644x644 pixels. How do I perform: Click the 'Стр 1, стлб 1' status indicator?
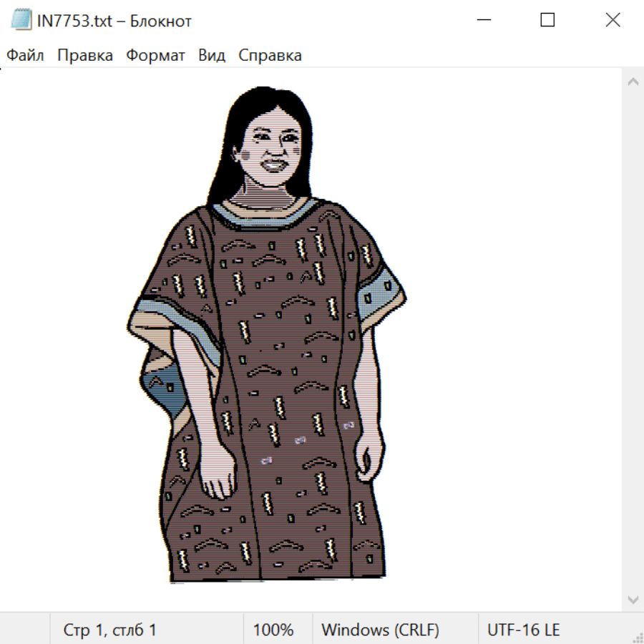pos(110,630)
